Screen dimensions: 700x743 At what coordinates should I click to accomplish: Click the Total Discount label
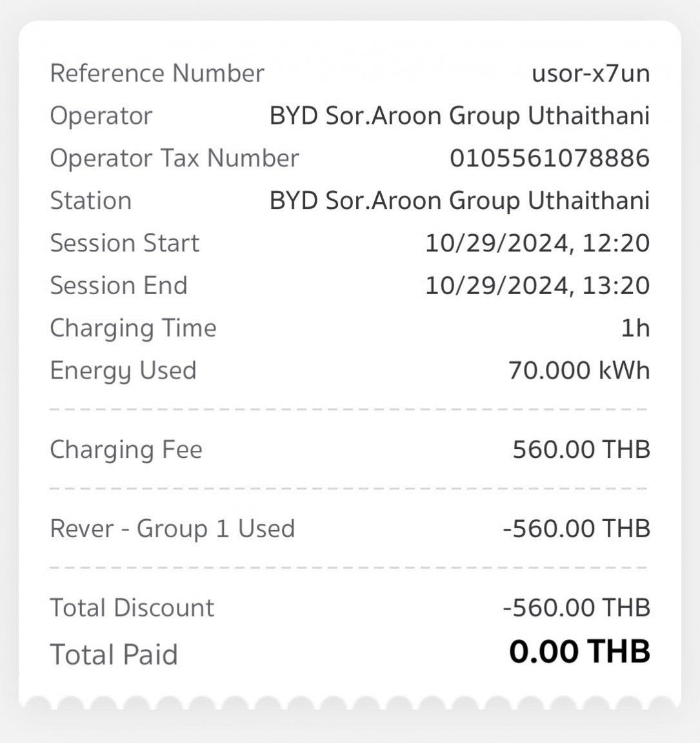click(x=132, y=608)
